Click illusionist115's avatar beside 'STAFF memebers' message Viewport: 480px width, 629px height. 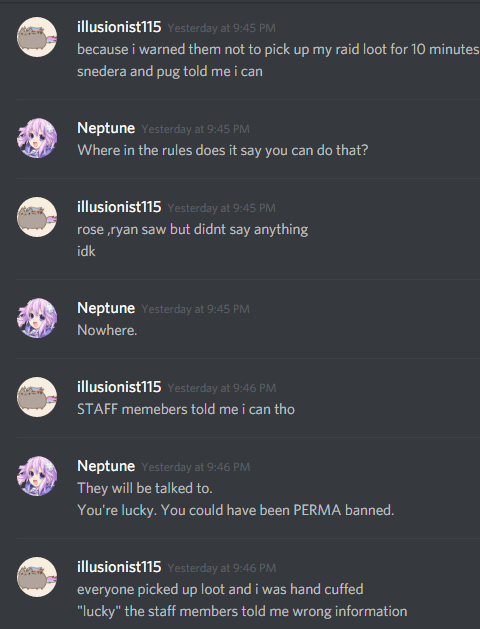tap(37, 397)
